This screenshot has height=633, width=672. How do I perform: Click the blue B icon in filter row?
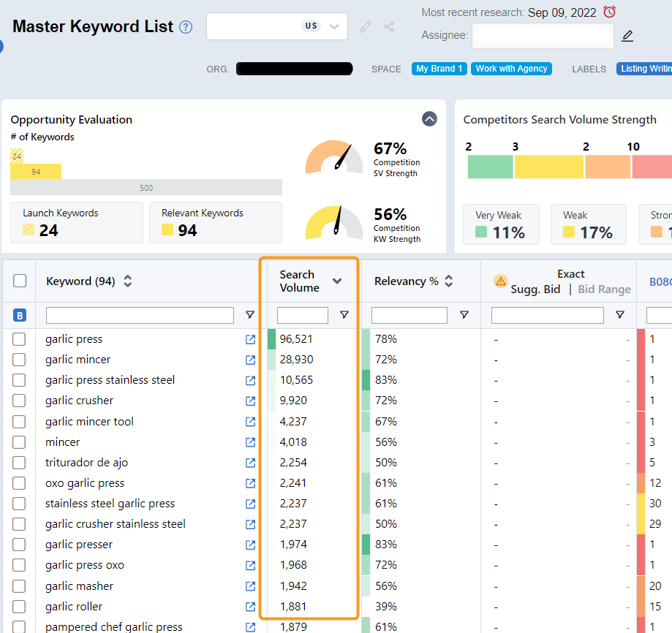[x=20, y=315]
